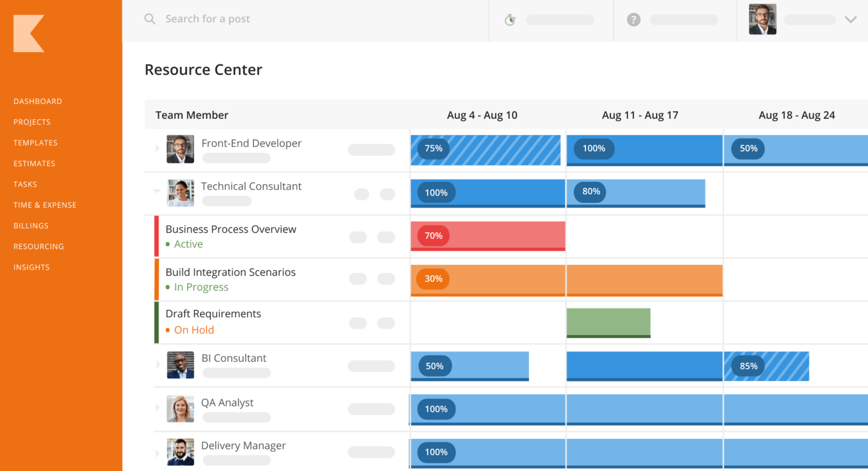868x471 pixels.
Task: Click the help question mark icon
Action: click(x=633, y=19)
